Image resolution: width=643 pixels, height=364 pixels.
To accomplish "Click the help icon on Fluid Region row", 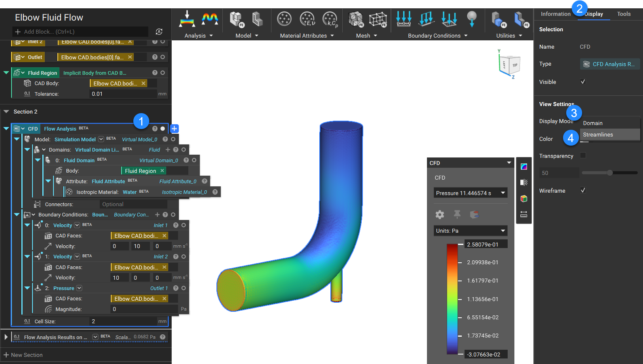I will click(x=155, y=73).
